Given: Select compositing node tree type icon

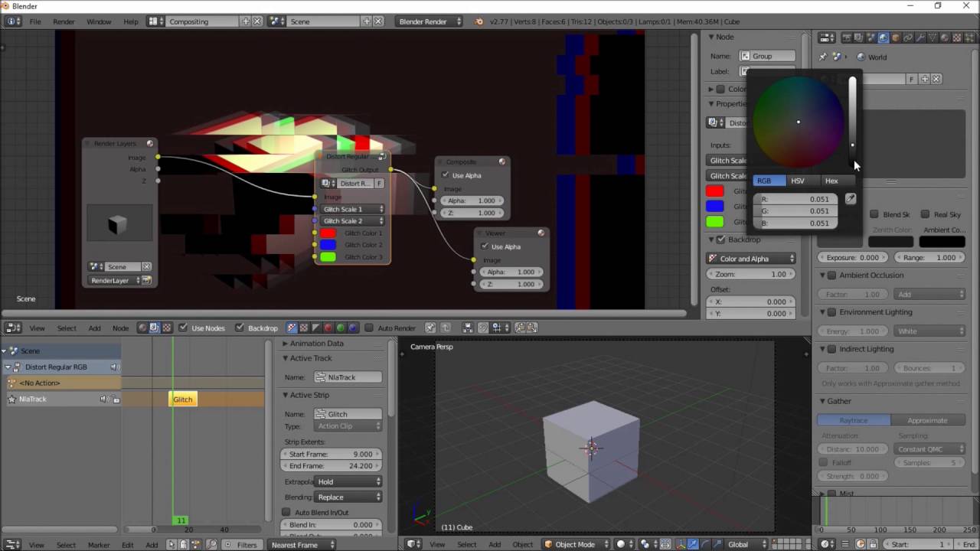Looking at the screenshot, I should 155,328.
